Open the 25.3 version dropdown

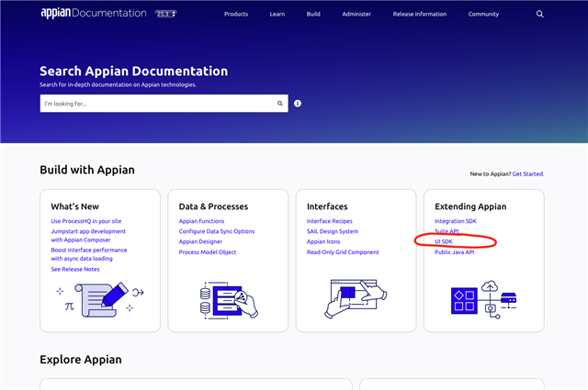click(x=164, y=15)
